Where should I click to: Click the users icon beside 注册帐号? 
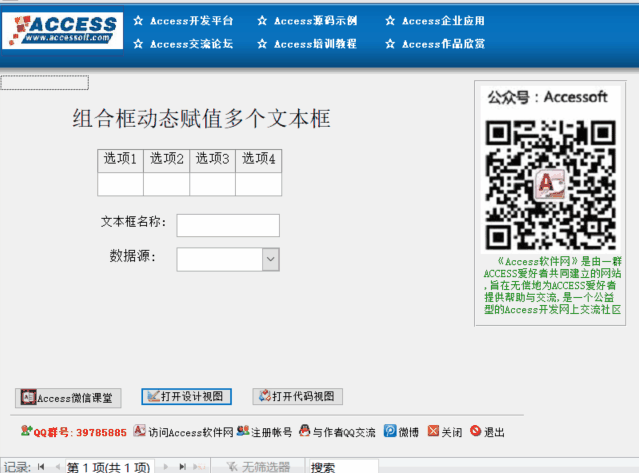click(243, 431)
